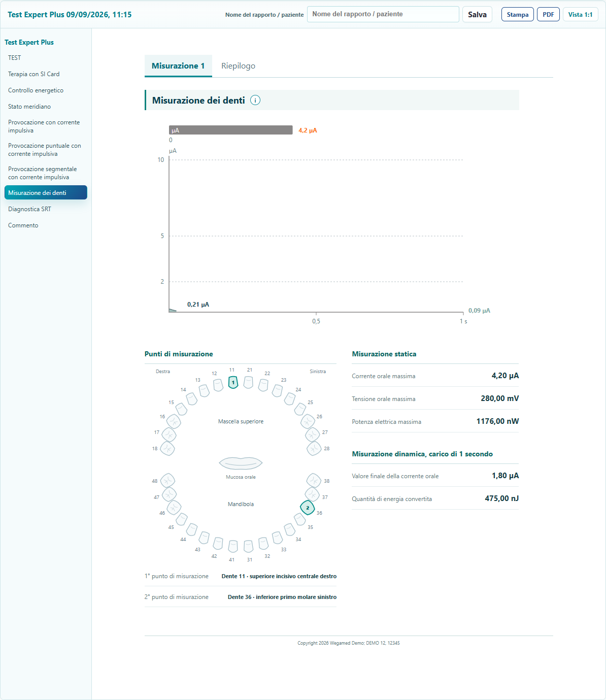Export report with PDF button
Viewport: 606px width, 700px height.
click(x=548, y=14)
